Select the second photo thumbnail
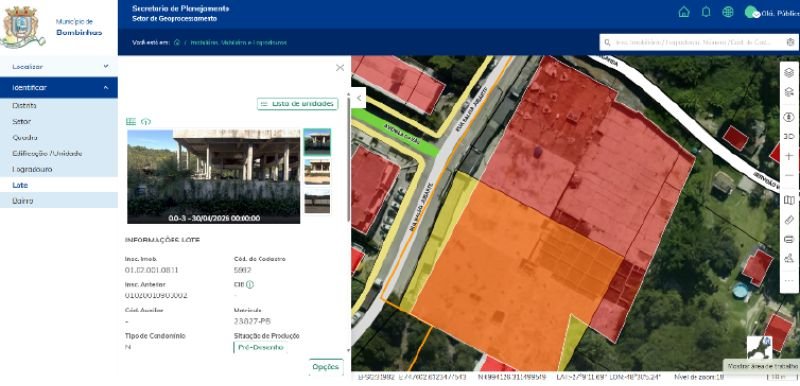This screenshot has width=800, height=386. tap(317, 172)
